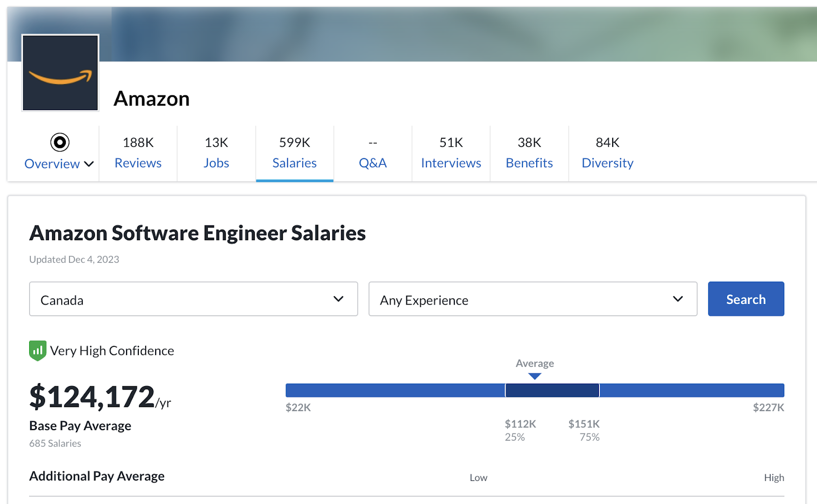Image resolution: width=817 pixels, height=504 pixels.
Task: Open the Any Experience dropdown
Action: [x=533, y=299]
